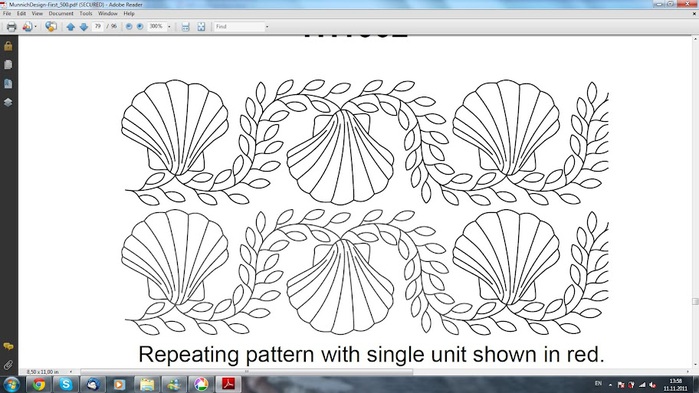Click the horizontal scrollbar thumb
Image resolution: width=699 pixels, height=393 pixels.
[247, 372]
